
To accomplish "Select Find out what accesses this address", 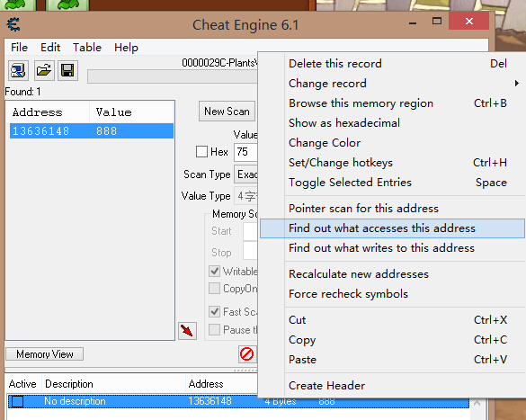I will tap(392, 228).
